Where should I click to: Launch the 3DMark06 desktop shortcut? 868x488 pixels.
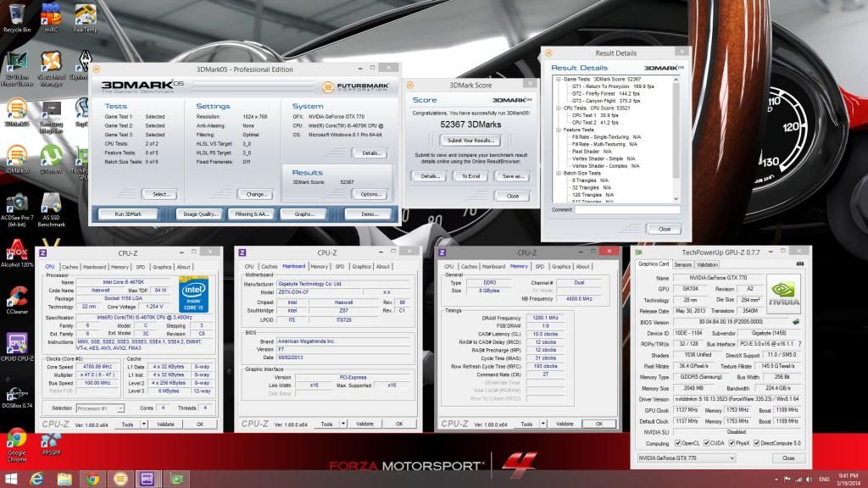pyautogui.click(x=17, y=159)
